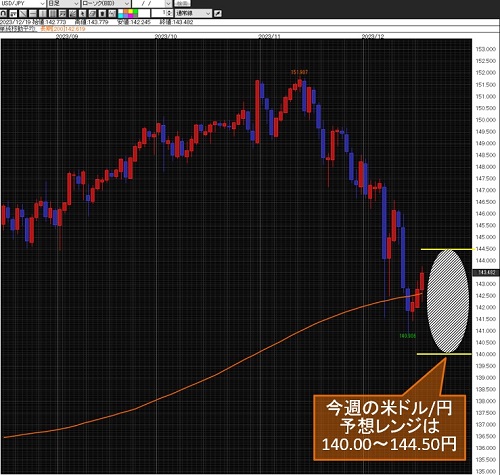Click the large white current color box
This screenshot has width=500, height=475.
[x=144, y=13]
